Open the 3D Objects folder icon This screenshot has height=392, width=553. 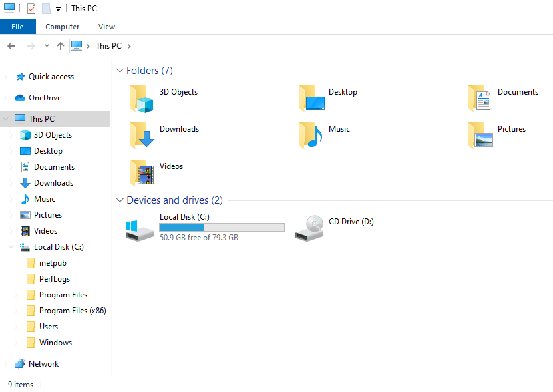[x=141, y=98]
